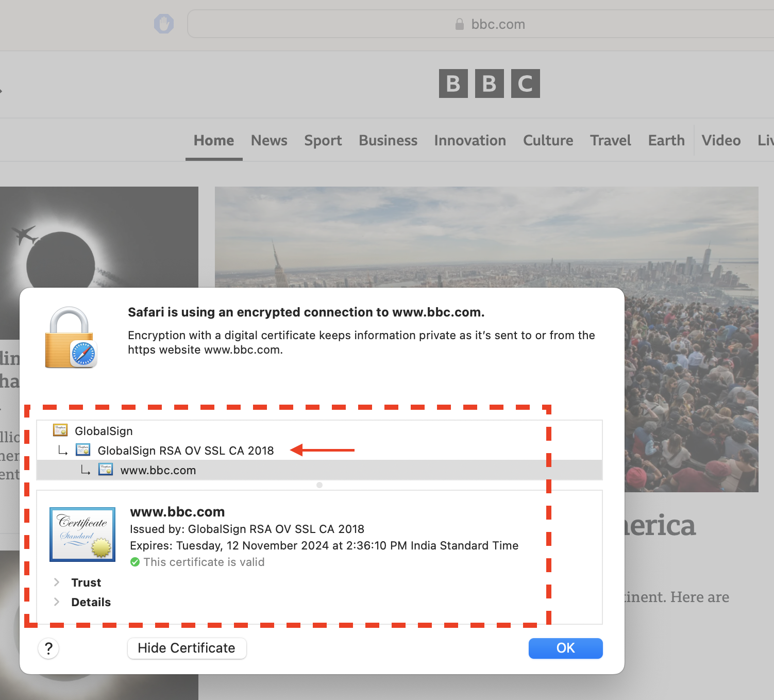Click the New York crowd skyline photo
Viewport: 774px width, 700px height.
(x=486, y=237)
